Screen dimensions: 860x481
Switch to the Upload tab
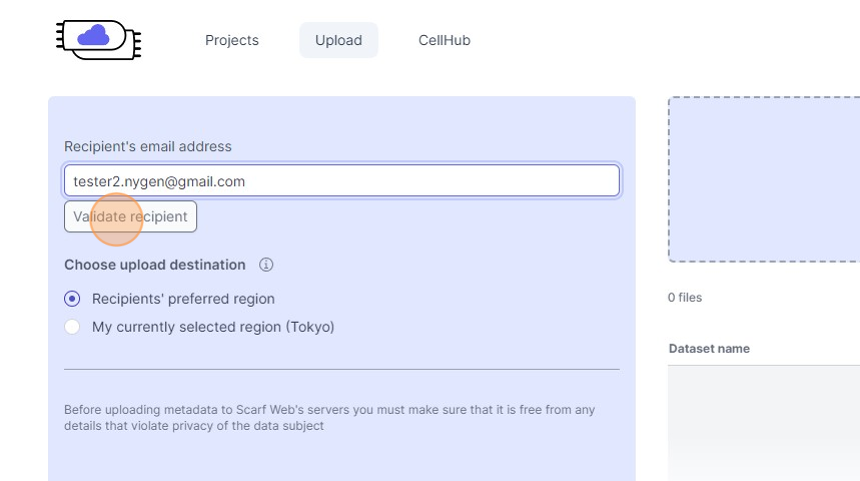pos(338,40)
